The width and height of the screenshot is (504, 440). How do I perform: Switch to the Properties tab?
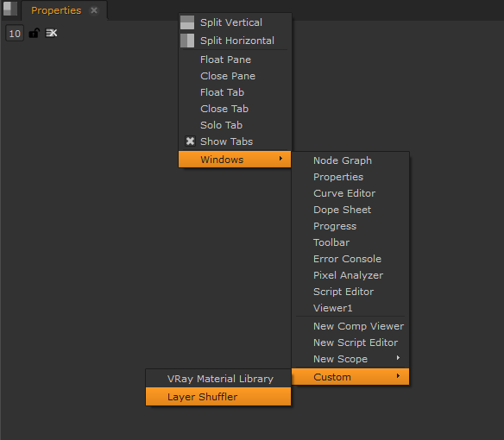tap(56, 10)
